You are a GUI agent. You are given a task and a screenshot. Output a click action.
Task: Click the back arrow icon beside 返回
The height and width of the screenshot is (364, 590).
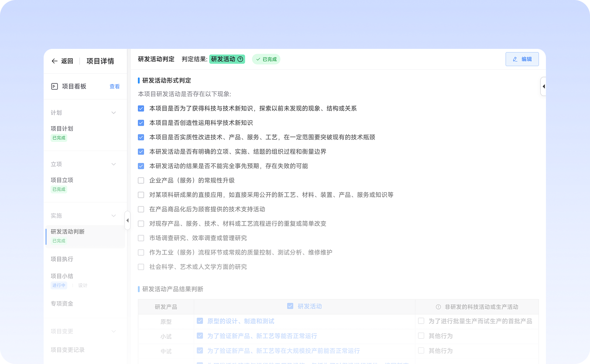(55, 61)
